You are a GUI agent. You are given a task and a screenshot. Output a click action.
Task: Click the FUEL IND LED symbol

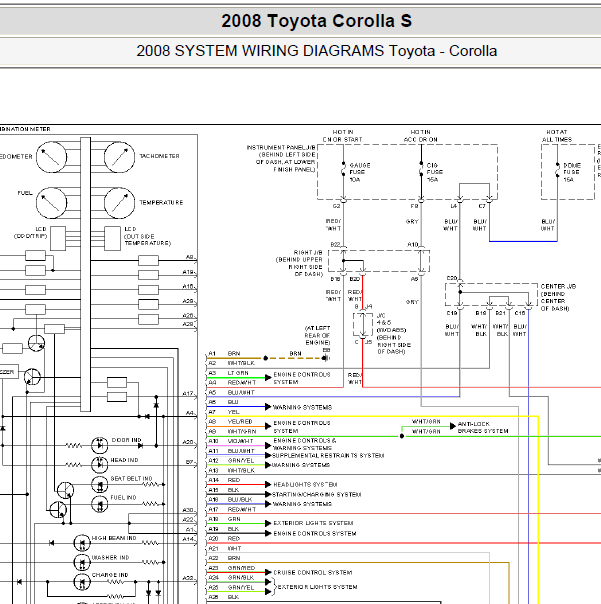click(x=99, y=504)
